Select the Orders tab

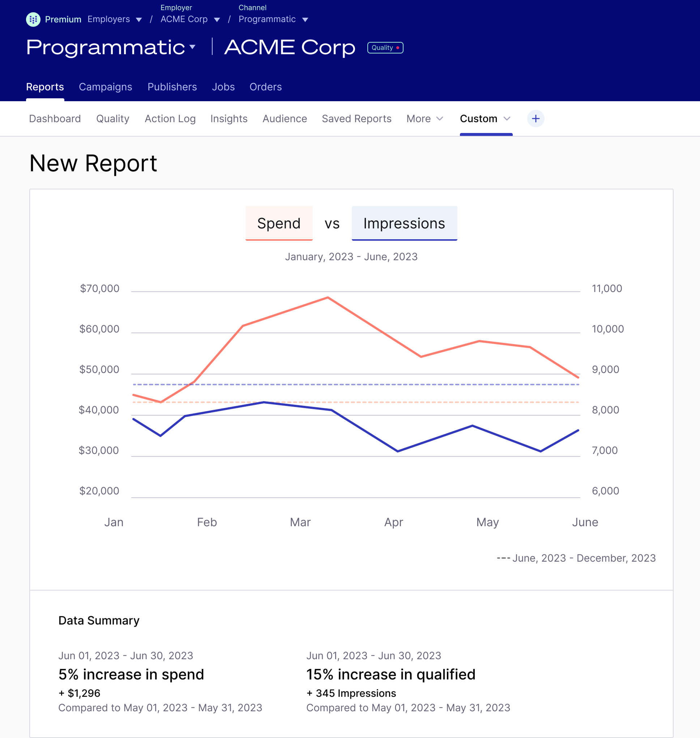(x=265, y=87)
